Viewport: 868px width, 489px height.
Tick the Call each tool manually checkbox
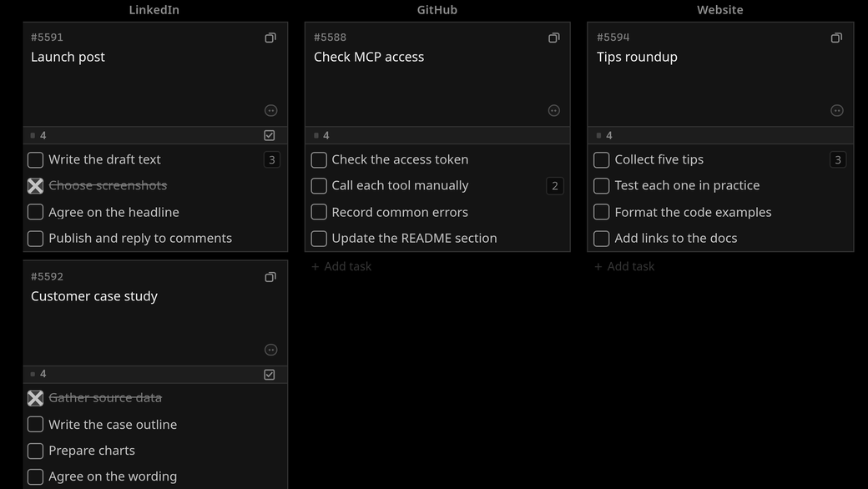[319, 186]
